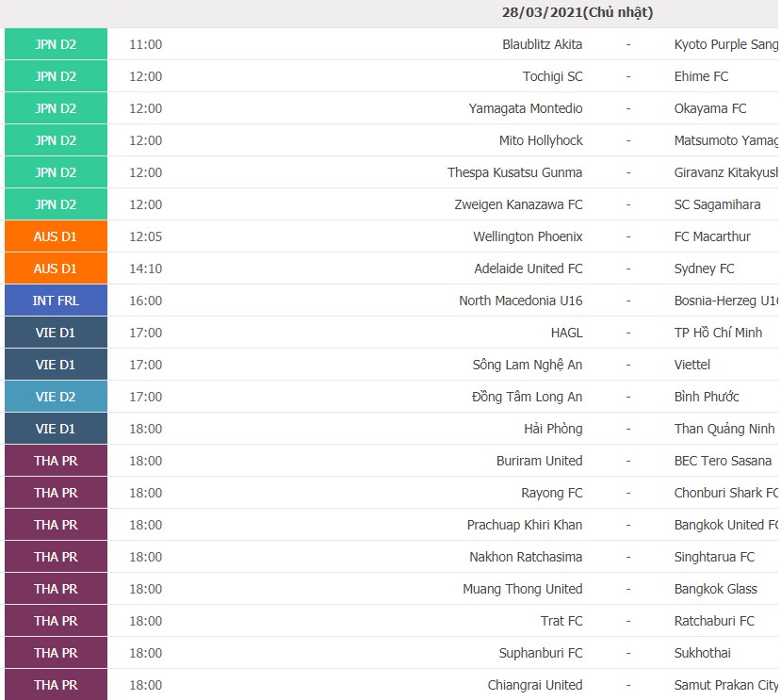Screen dimensions: 781x700
Task: Click Bosnia-Herzeg U16 team name
Action: coord(725,301)
